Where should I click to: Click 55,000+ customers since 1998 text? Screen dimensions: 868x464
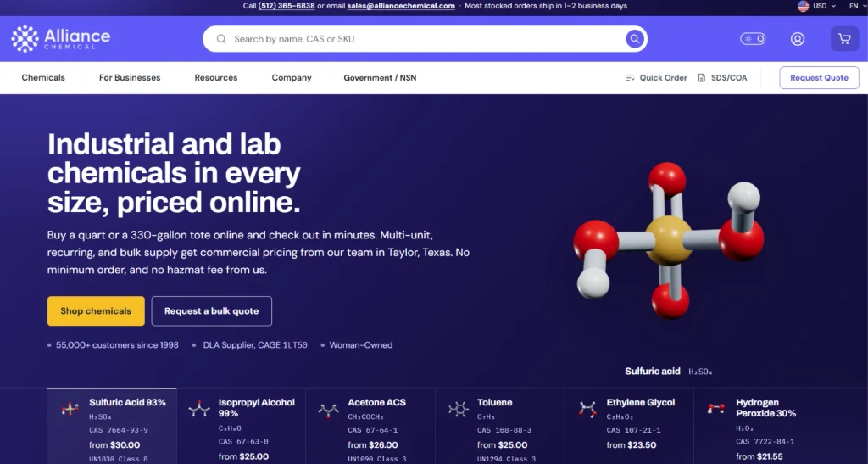(x=117, y=345)
